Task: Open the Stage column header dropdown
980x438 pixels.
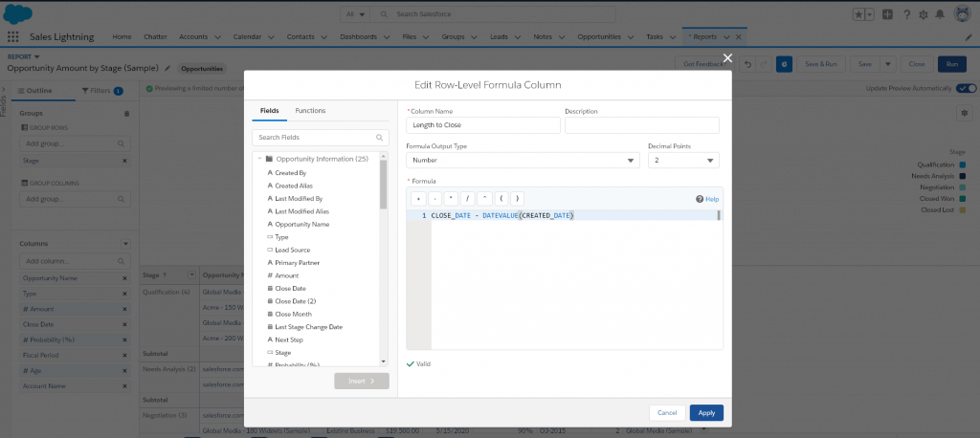Action: (x=191, y=274)
